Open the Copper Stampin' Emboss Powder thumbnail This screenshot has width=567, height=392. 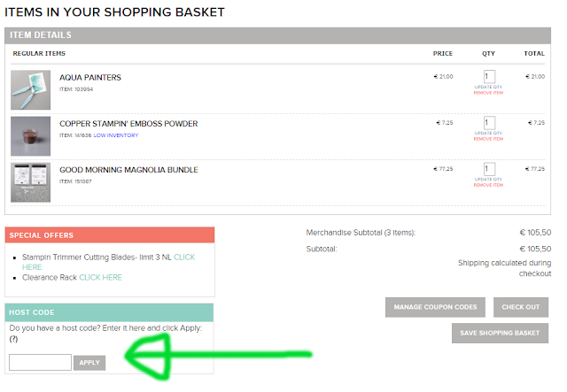pos(30,136)
